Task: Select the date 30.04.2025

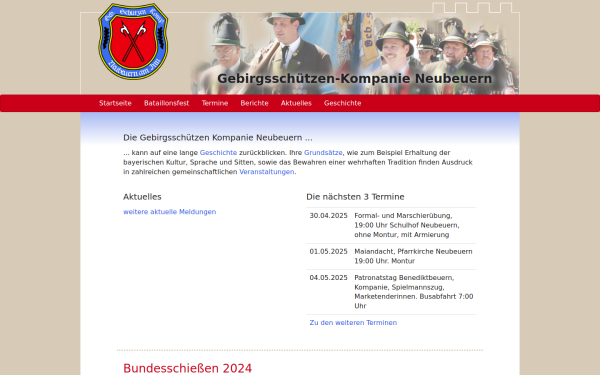Action: (x=329, y=215)
